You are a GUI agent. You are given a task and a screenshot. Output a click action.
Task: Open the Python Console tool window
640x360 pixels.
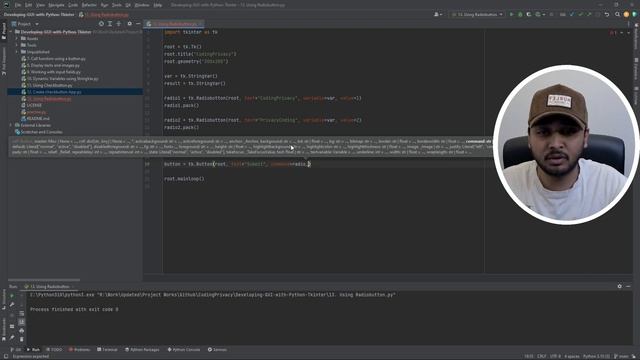tap(184, 350)
